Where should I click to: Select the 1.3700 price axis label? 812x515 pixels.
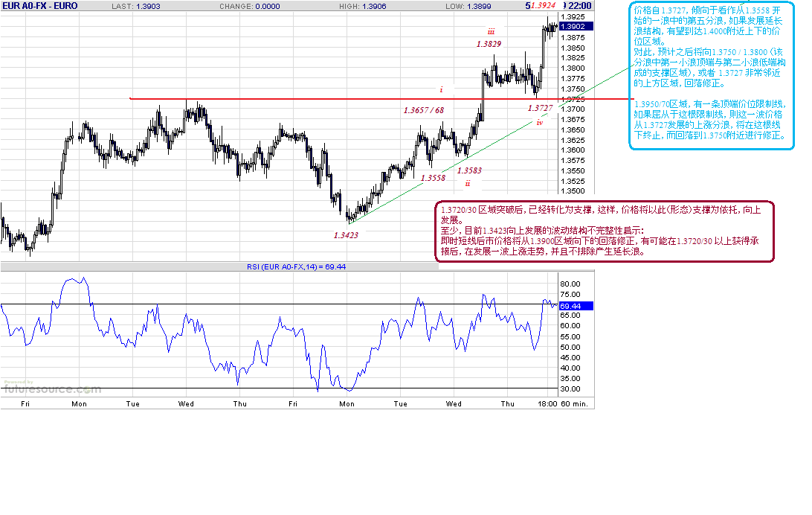[573, 109]
